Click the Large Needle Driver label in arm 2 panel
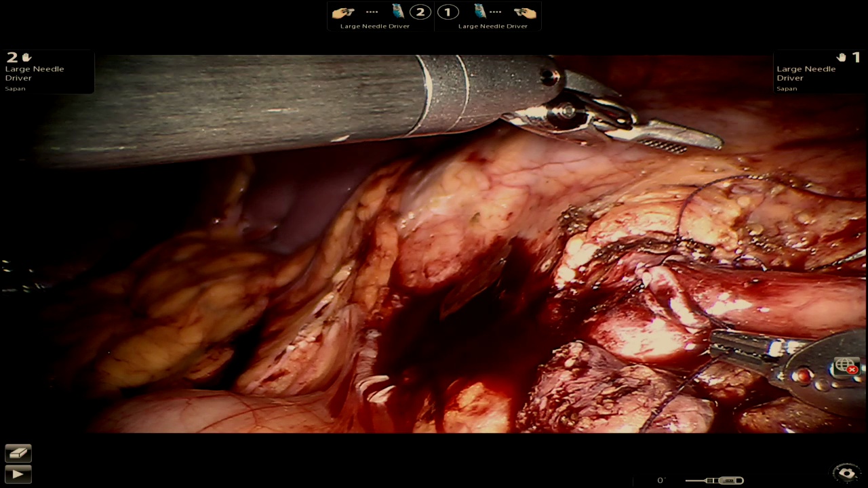 [35, 73]
